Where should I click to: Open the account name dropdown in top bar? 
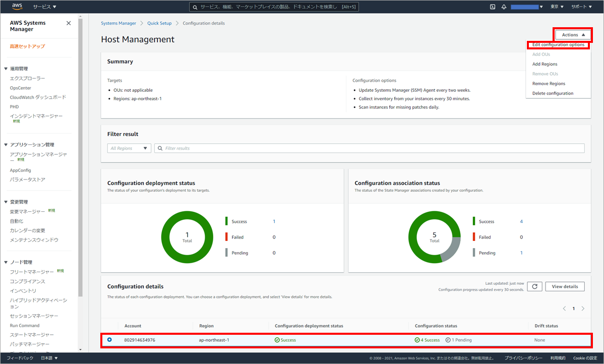coord(526,7)
